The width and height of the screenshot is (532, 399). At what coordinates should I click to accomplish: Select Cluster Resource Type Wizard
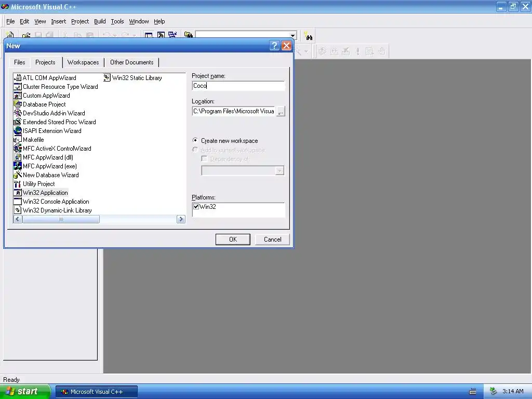(56, 87)
